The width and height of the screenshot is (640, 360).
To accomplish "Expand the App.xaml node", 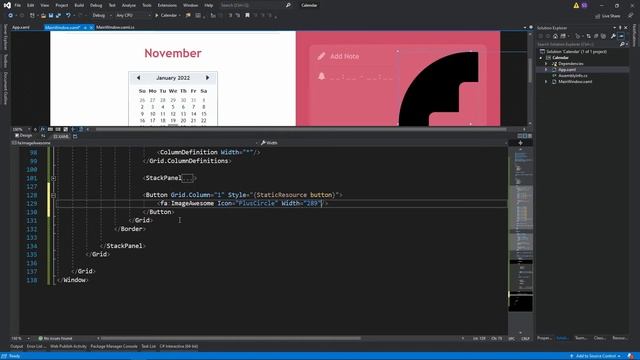I will pyautogui.click(x=546, y=70).
